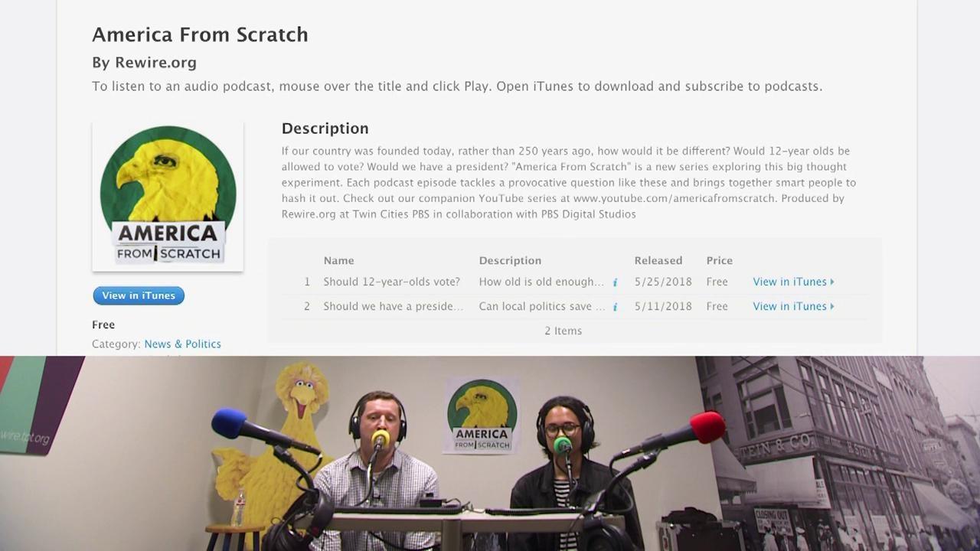Select episode 'Should 12-year-olds vote?'
The height and width of the screenshot is (551, 980).
point(391,282)
